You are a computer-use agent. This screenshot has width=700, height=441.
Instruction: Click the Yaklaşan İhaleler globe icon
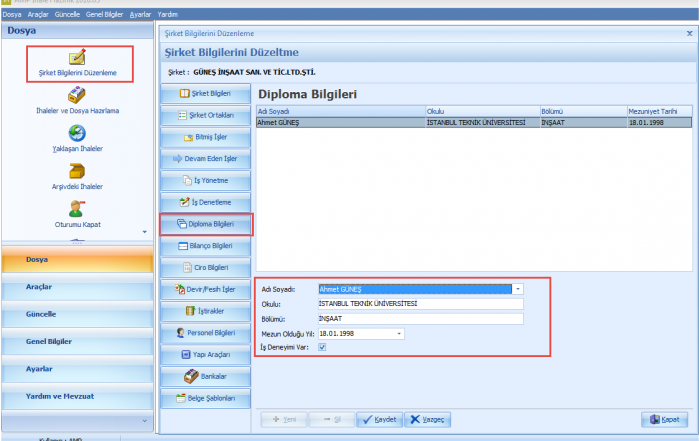click(77, 133)
